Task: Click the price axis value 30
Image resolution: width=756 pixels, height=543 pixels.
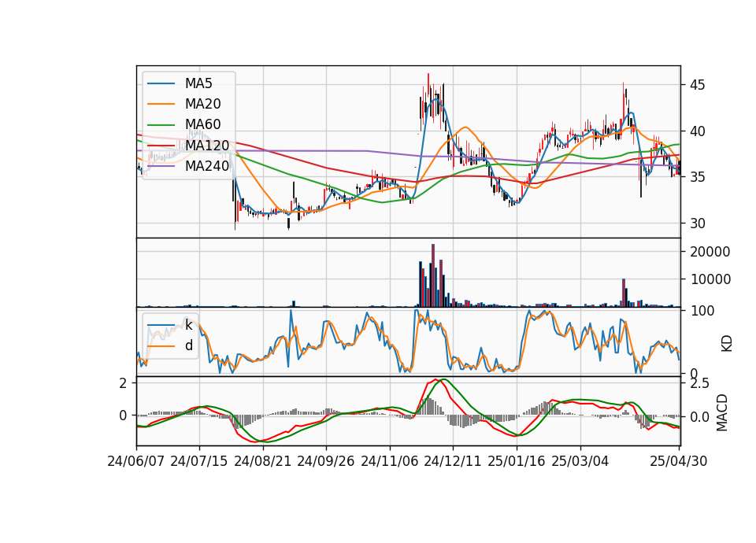Action: [697, 223]
